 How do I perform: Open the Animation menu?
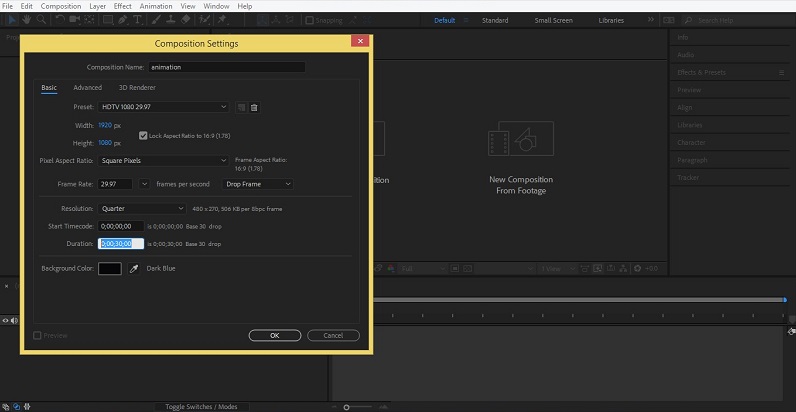coord(155,6)
